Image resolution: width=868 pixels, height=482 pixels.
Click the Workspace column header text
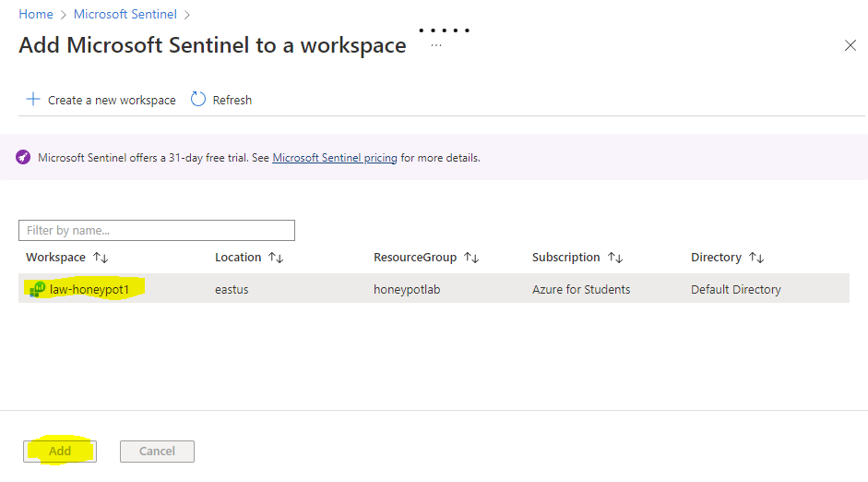[x=56, y=257]
